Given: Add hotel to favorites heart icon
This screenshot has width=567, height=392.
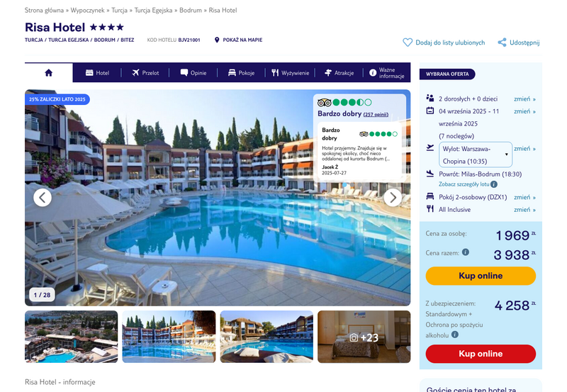Looking at the screenshot, I should [x=408, y=43].
